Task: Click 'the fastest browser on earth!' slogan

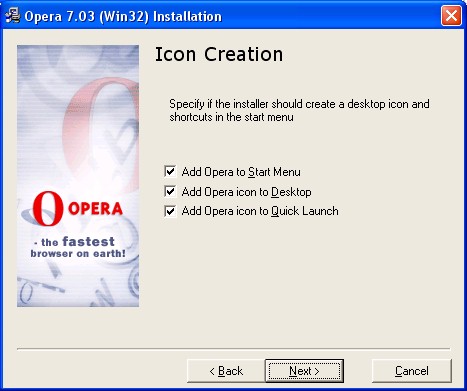Action: 78,247
